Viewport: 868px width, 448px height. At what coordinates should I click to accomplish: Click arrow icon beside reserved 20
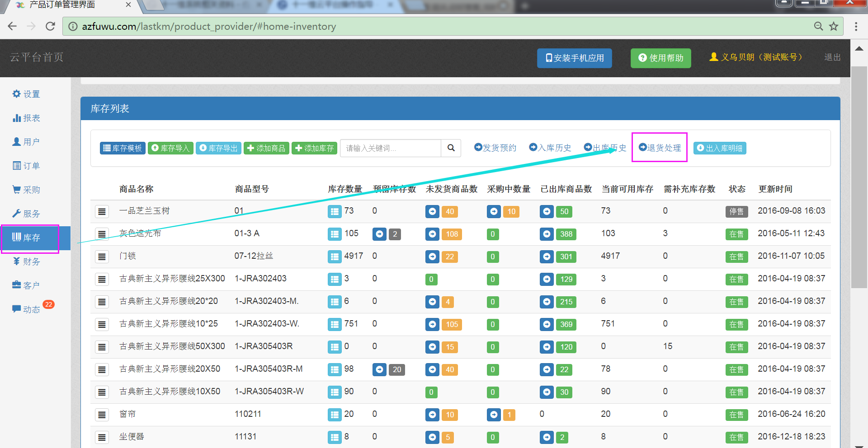[x=380, y=369]
